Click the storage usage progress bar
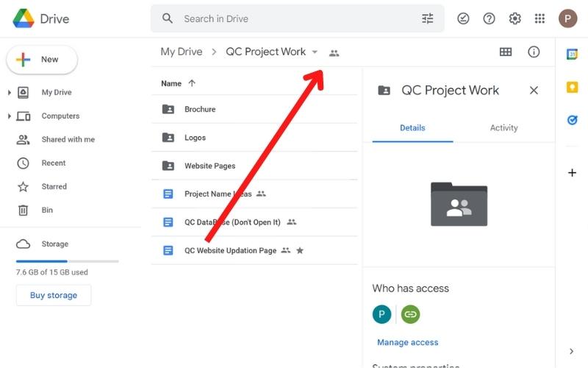This screenshot has width=588, height=368. [67, 261]
